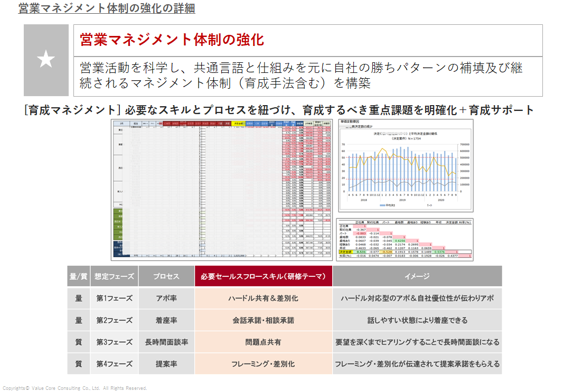Click the 量/質 column header
Screen dimensions: 563x392
(x=78, y=276)
